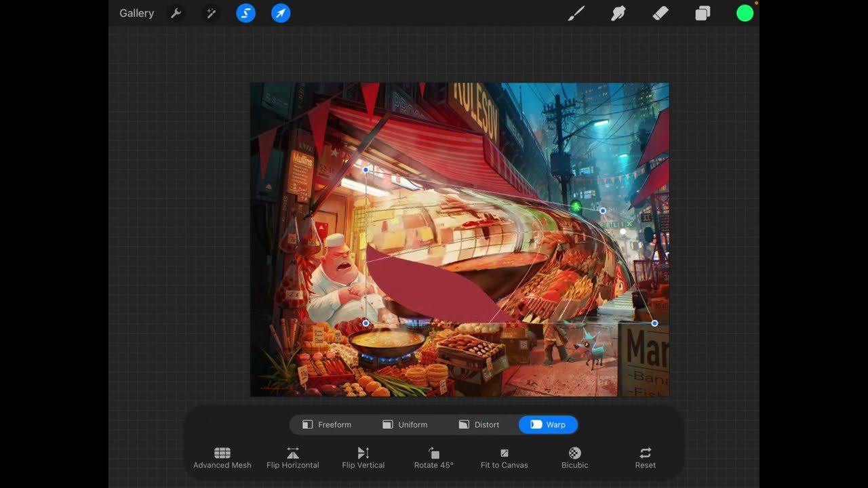Reset the transform
The width and height of the screenshot is (868, 488).
(646, 458)
